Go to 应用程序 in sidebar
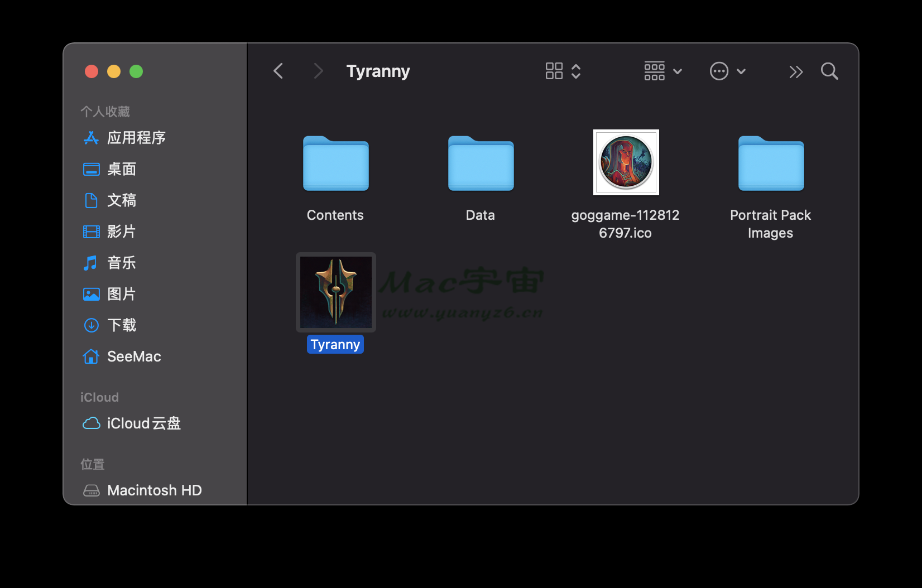This screenshot has height=588, width=922. point(136,138)
